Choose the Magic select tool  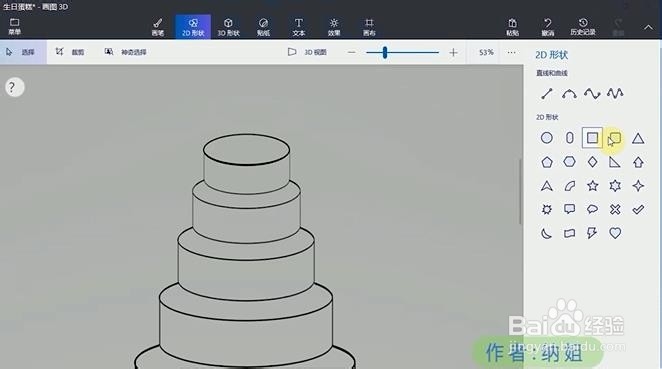click(125, 52)
